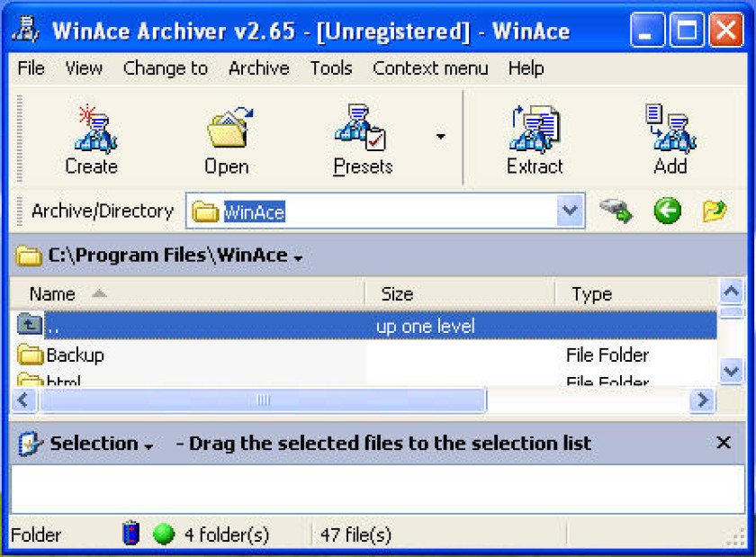Click the green back arrow icon

[x=667, y=211]
